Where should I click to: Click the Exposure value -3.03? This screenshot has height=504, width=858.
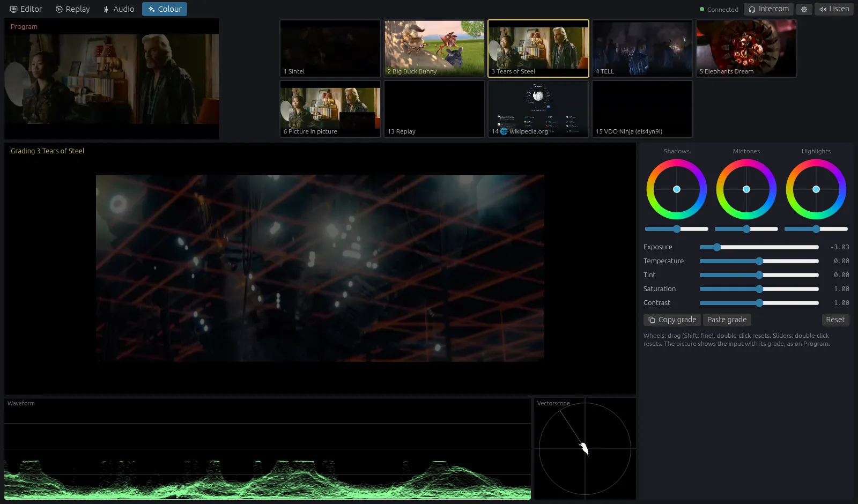(840, 247)
